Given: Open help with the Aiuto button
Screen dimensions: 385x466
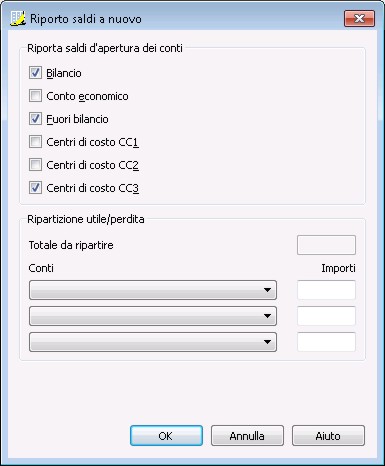Looking at the screenshot, I should 328,436.
